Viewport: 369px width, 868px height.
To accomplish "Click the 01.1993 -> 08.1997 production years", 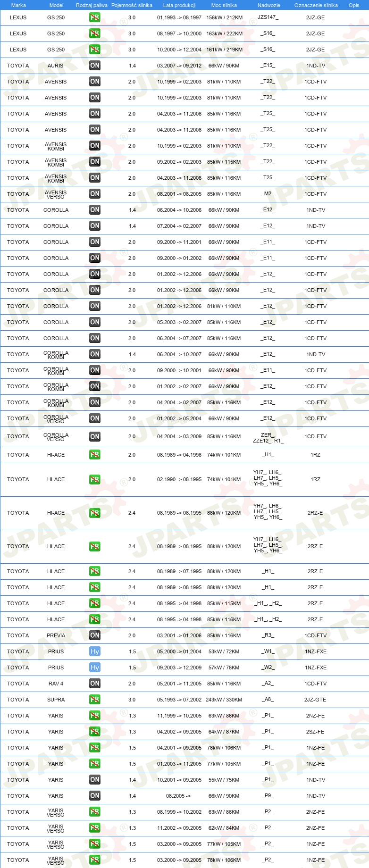I will click(179, 17).
